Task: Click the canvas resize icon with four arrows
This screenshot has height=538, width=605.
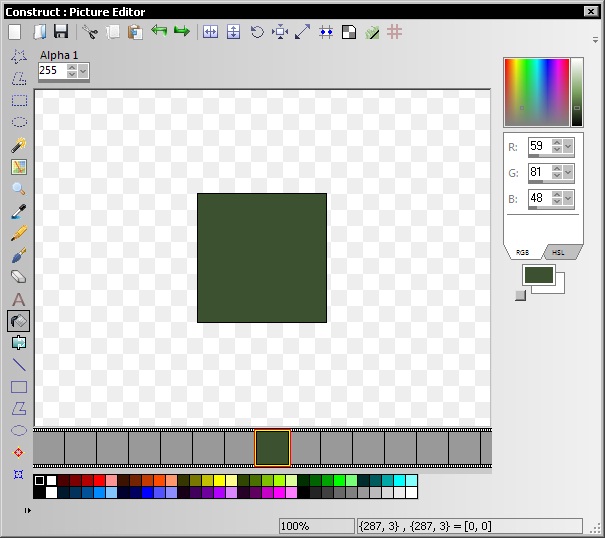Action: point(280,32)
